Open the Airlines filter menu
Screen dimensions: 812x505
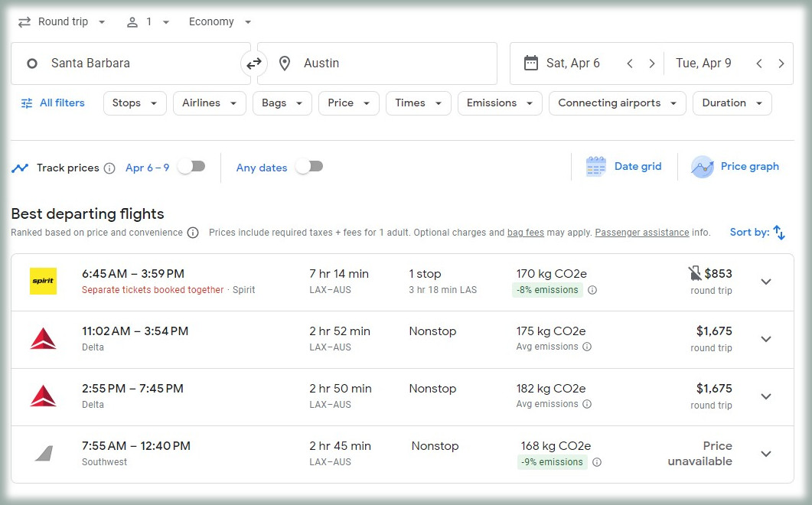(209, 103)
